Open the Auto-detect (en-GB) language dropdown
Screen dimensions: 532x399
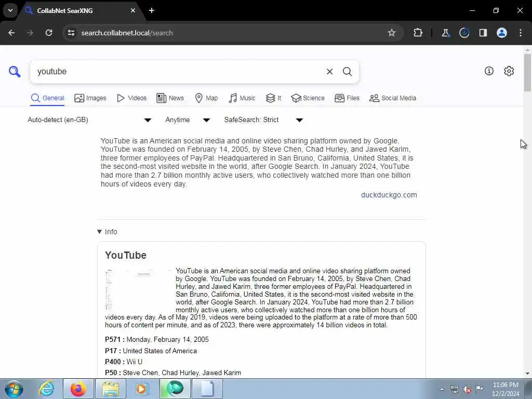[89, 120]
